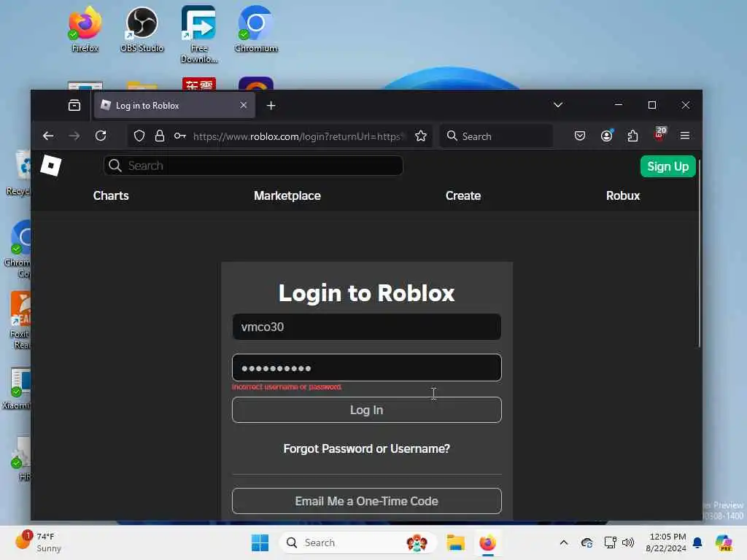Click the Firefox forward arrow
The width and height of the screenshot is (747, 560).
pyautogui.click(x=74, y=136)
